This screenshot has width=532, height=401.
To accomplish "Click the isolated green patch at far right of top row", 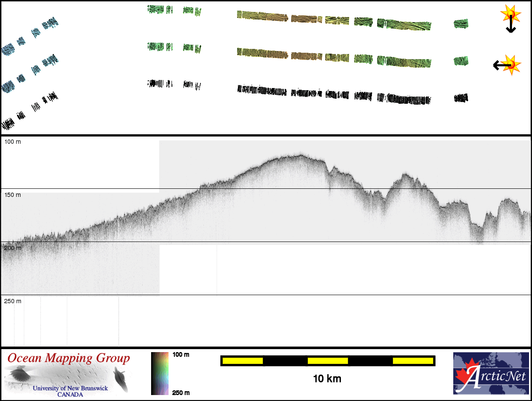I will [x=460, y=23].
